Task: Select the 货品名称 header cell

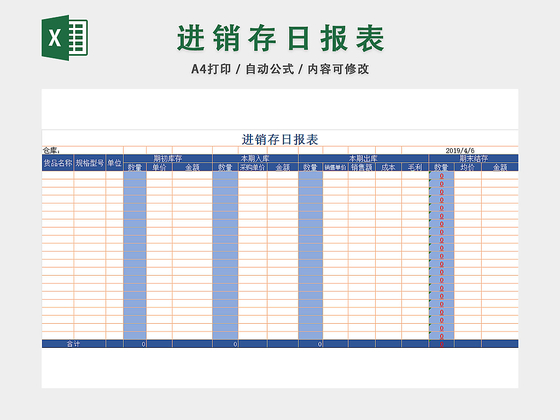Action: [58, 163]
